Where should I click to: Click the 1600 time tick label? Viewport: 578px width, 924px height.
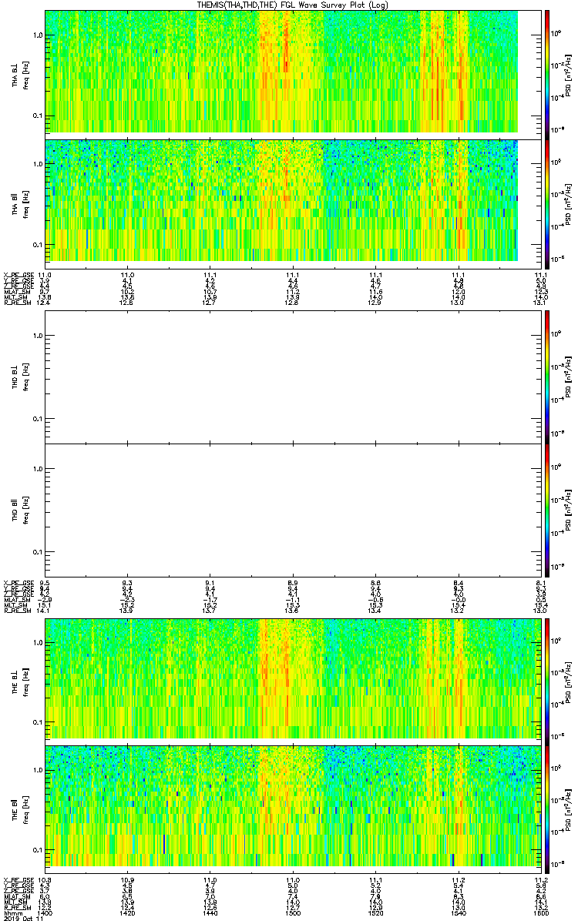click(540, 914)
